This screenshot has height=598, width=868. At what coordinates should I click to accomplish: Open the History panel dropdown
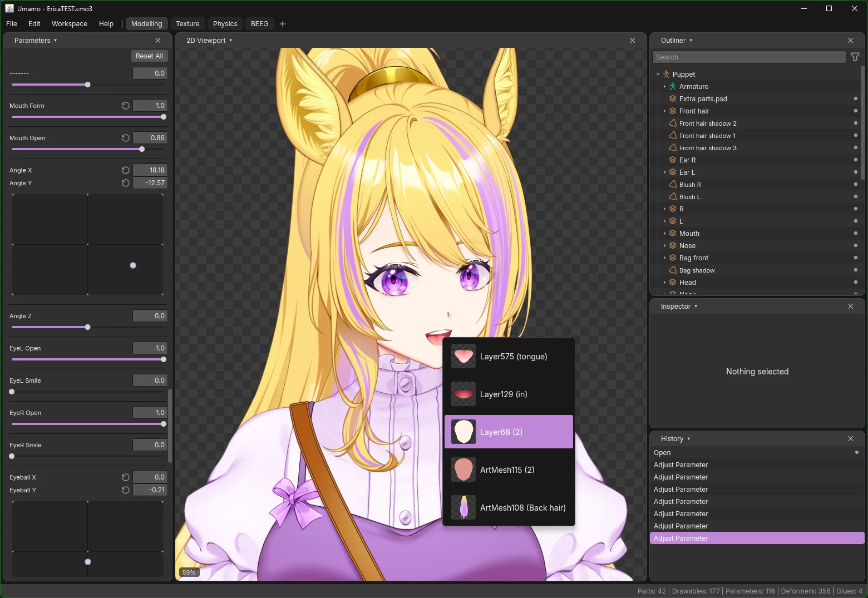click(x=675, y=439)
